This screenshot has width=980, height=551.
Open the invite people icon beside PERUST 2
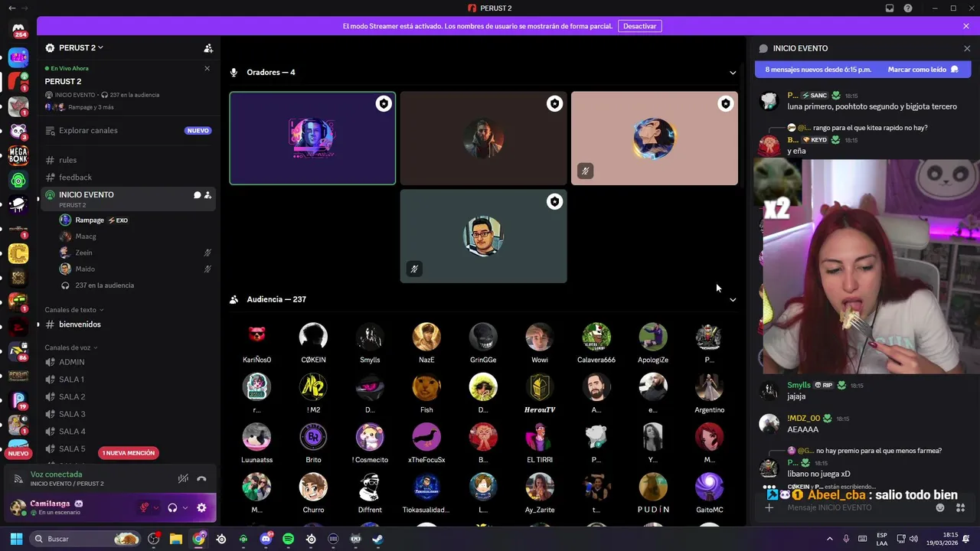coord(208,48)
